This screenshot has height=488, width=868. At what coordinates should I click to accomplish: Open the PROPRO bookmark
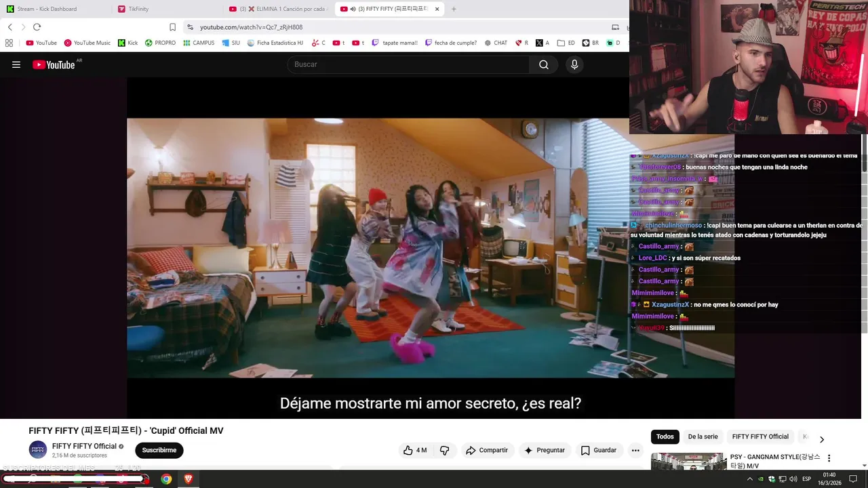160,43
